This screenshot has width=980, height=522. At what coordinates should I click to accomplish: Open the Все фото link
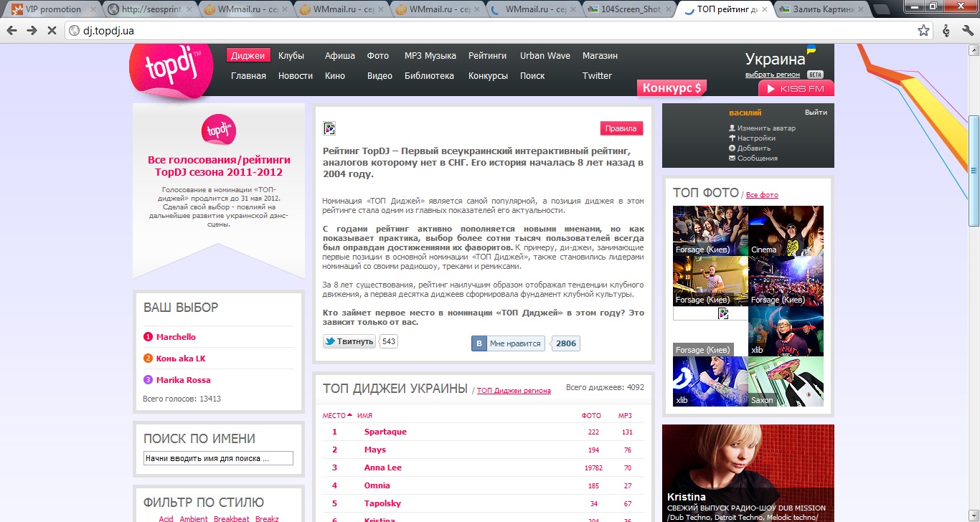click(x=762, y=195)
